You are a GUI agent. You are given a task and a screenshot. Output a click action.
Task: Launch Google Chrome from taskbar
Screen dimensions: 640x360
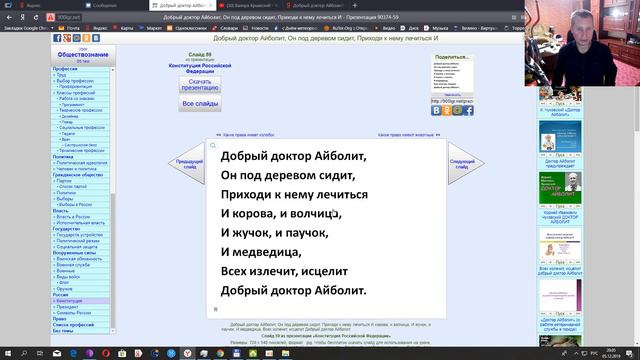(220, 353)
